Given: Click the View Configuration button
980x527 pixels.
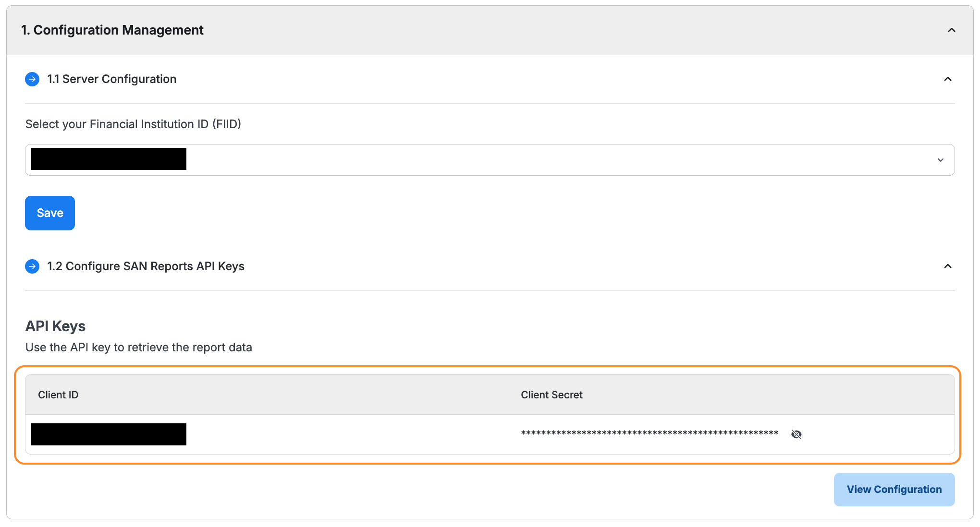Looking at the screenshot, I should 894,490.
